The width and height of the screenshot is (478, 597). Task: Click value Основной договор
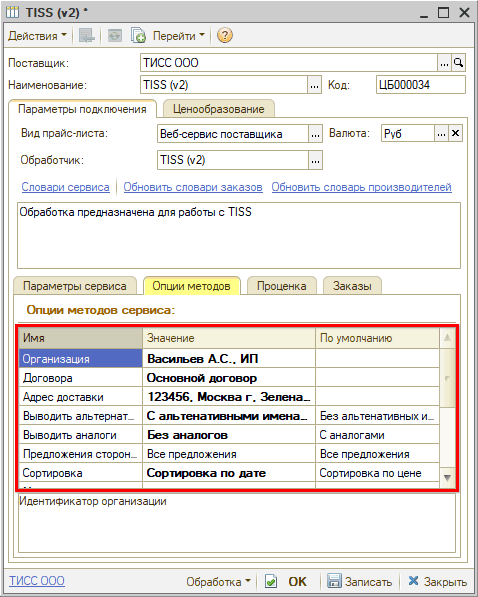[x=229, y=378]
